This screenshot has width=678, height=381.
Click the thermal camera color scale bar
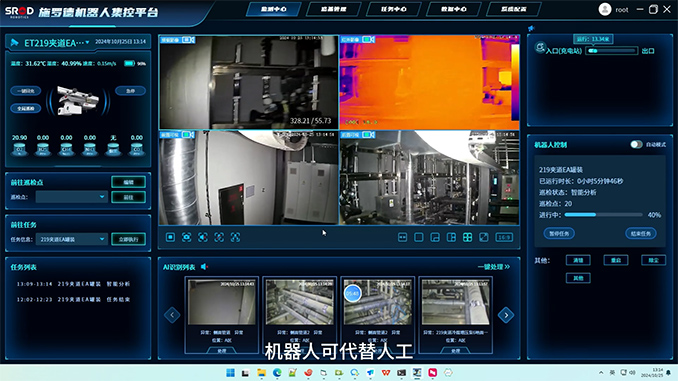[x=515, y=82]
